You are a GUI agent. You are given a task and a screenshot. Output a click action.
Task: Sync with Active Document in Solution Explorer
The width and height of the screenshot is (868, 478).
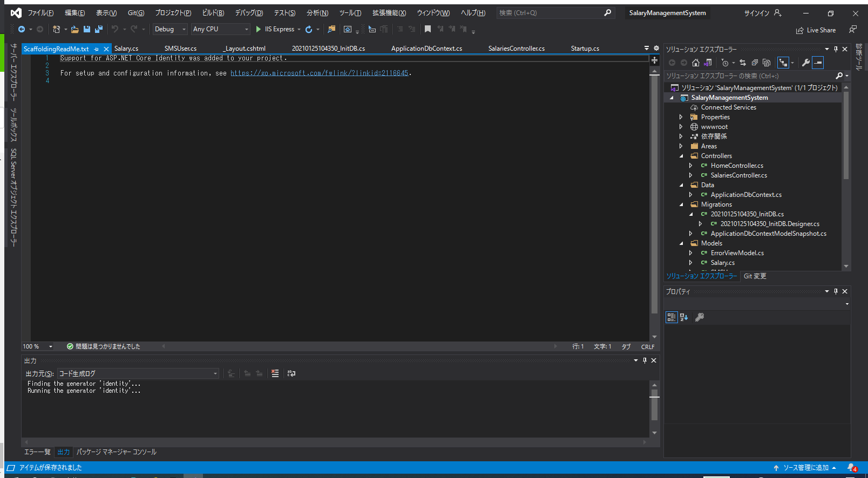pos(743,63)
